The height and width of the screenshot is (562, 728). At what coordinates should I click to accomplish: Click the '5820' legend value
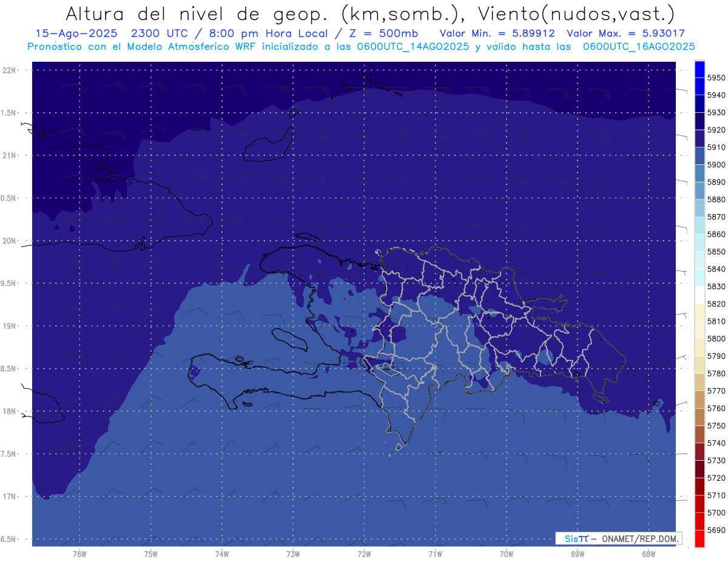(715, 304)
